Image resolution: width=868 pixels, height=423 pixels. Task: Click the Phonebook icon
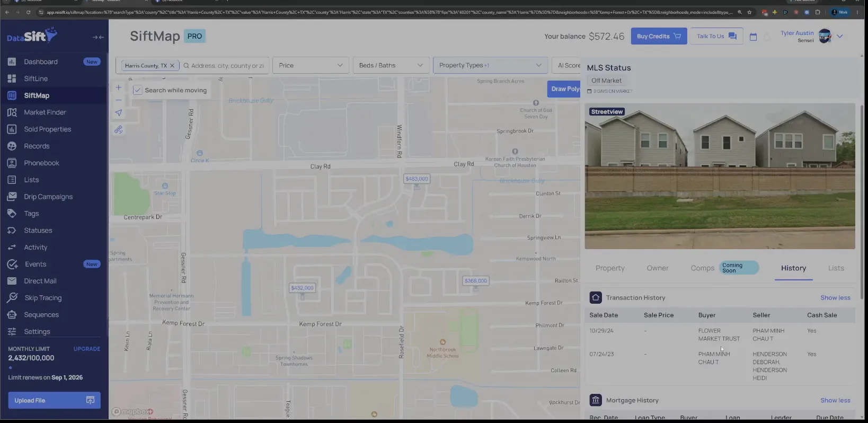[12, 163]
